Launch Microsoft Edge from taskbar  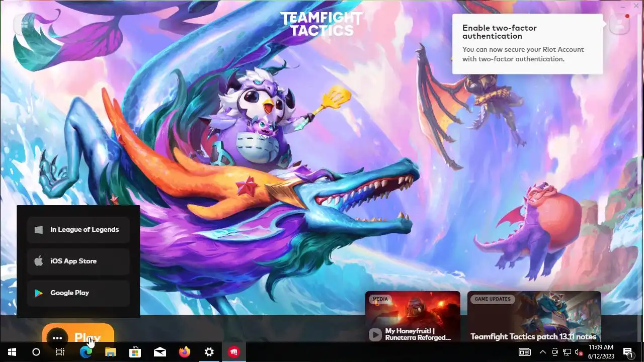(x=86, y=352)
